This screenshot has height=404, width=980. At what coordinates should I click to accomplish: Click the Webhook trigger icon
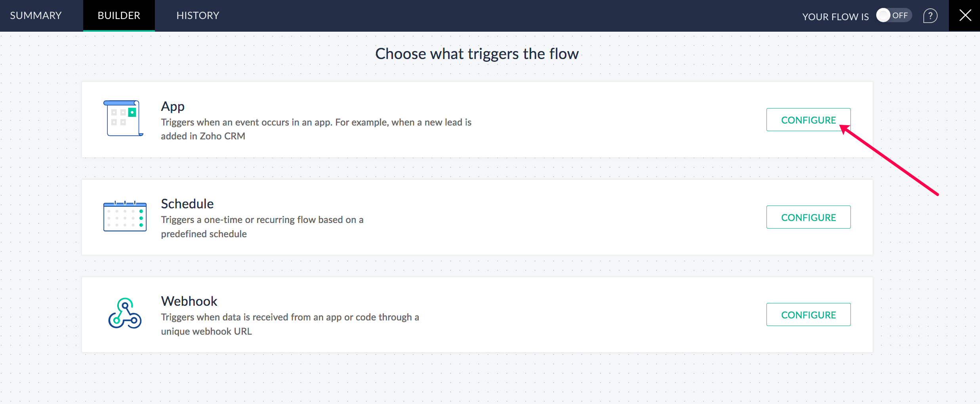pos(125,313)
